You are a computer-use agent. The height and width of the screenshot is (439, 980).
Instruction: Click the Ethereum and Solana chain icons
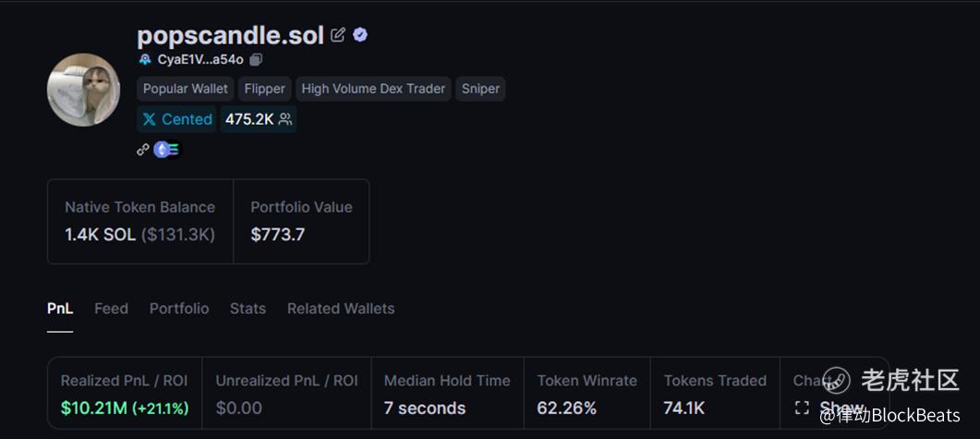point(167,149)
